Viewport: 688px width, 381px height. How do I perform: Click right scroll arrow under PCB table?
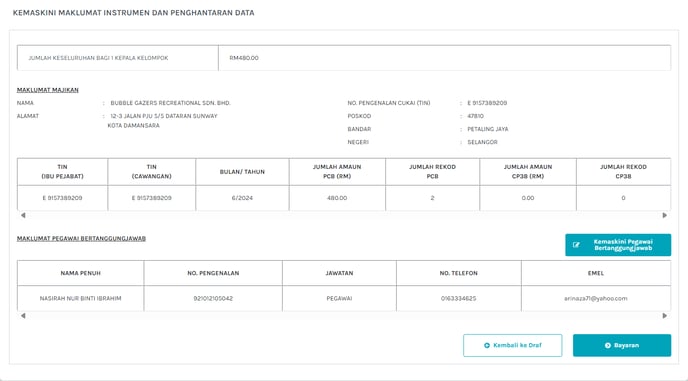coord(665,215)
